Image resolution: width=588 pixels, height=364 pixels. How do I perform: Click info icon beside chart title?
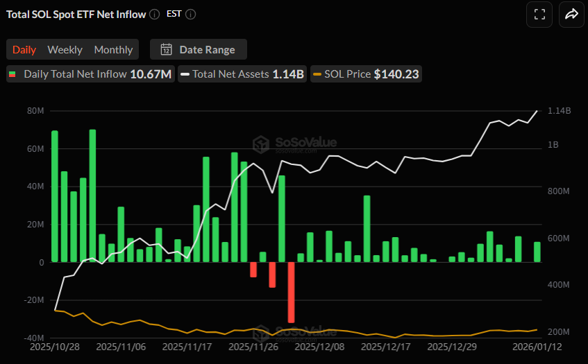coord(154,14)
